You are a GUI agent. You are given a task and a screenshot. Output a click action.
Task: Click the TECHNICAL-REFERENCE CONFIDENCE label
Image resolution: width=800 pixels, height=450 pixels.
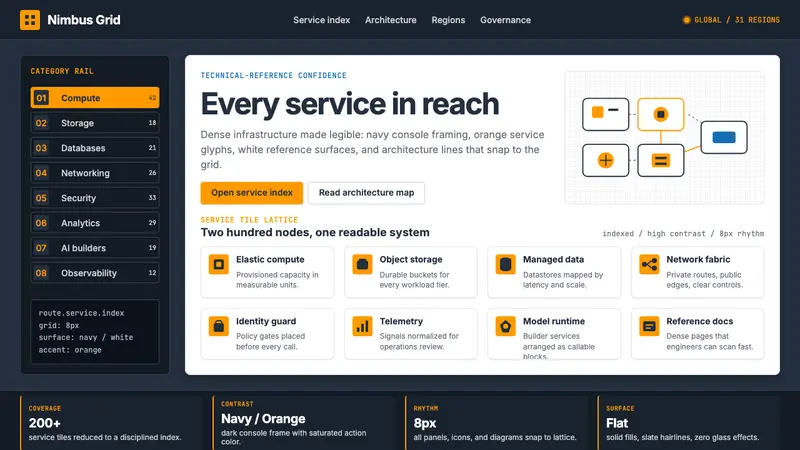point(273,75)
